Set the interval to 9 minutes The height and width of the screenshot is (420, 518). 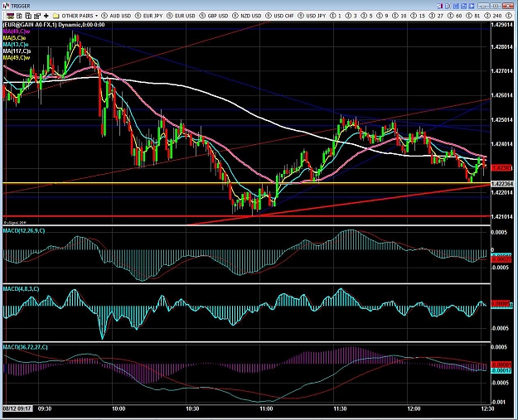[x=382, y=16]
